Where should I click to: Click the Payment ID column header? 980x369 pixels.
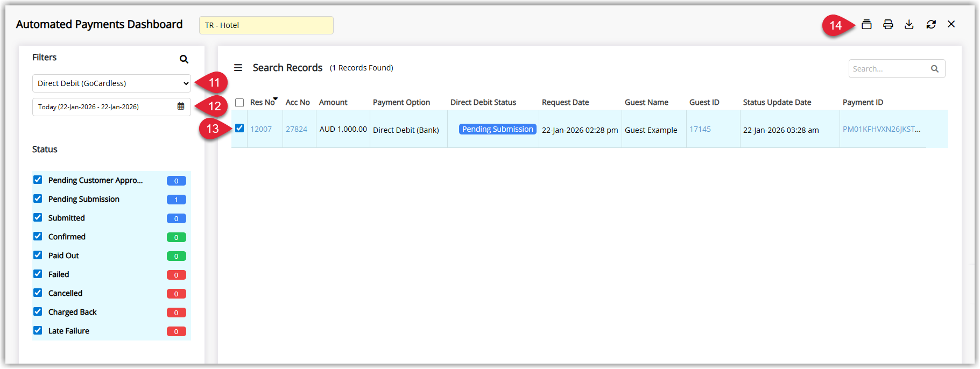[x=863, y=102]
